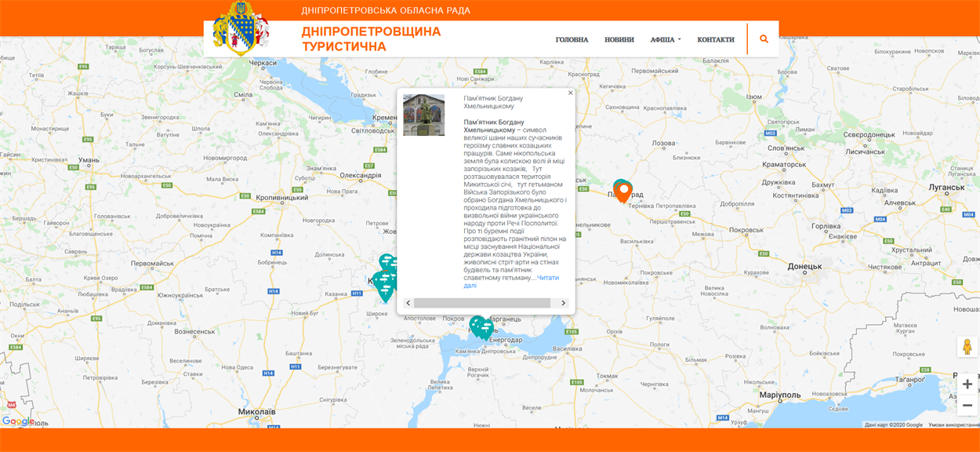Open the КОНТАКТИ page
Image resolution: width=980 pixels, height=452 pixels.
[716, 39]
